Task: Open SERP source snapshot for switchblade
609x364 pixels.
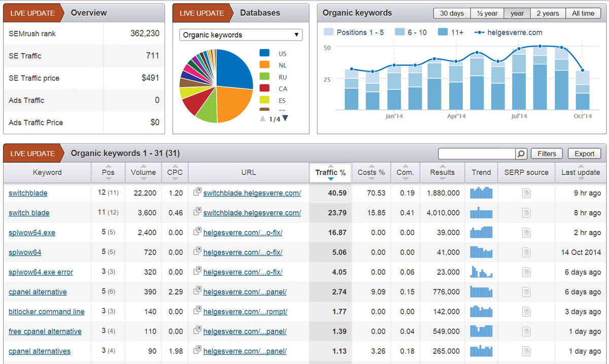Action: click(526, 193)
